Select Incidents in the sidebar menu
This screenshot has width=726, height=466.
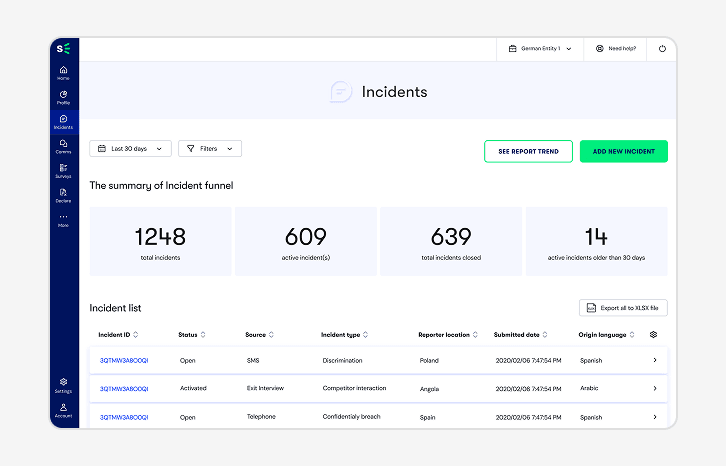[63, 121]
